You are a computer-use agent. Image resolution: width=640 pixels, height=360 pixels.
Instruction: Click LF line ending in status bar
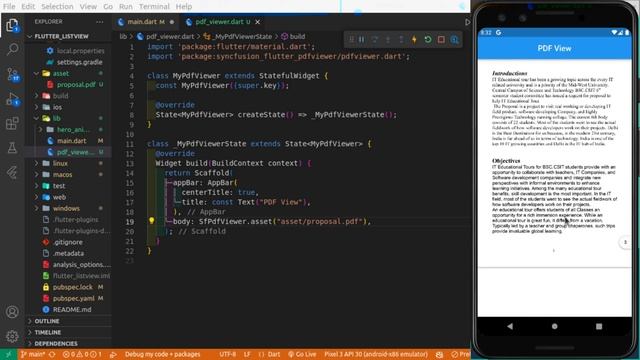pyautogui.click(x=247, y=354)
